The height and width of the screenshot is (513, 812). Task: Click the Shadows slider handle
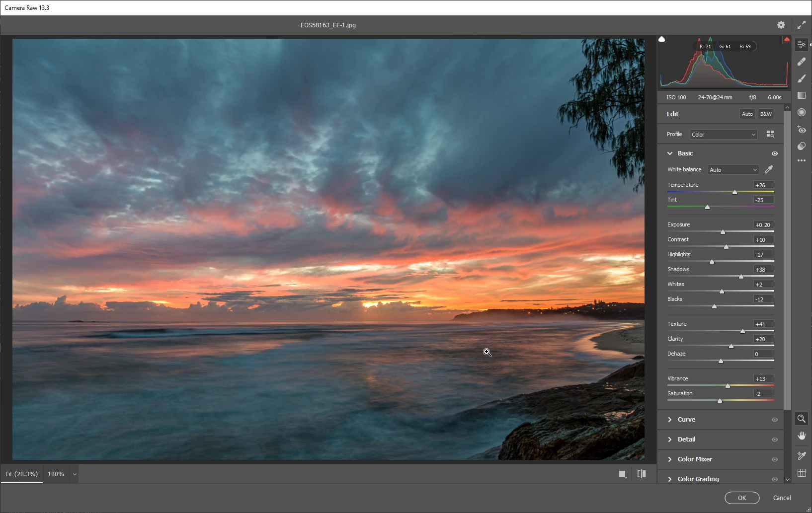741,277
